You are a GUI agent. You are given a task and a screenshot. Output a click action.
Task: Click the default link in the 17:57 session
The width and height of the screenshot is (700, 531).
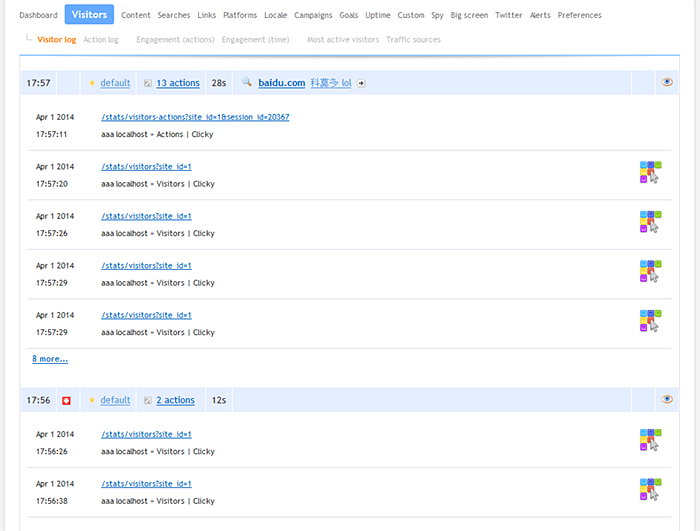click(115, 83)
